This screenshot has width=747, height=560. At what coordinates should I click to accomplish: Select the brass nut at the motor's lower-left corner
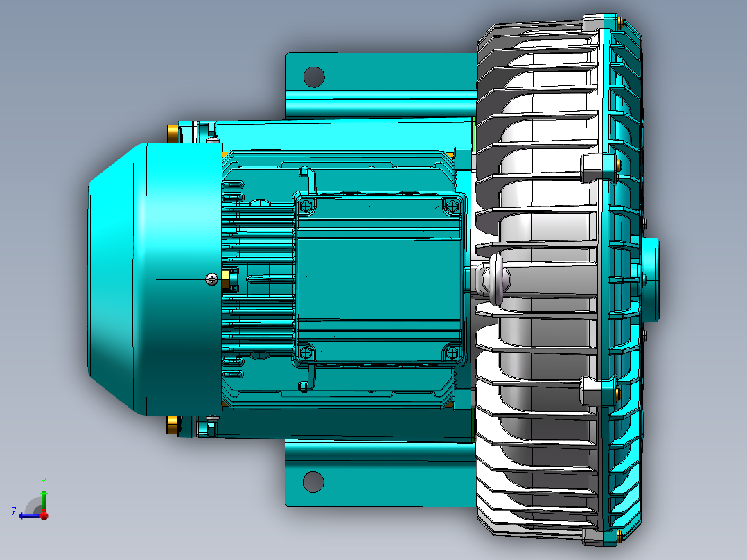[x=173, y=425]
